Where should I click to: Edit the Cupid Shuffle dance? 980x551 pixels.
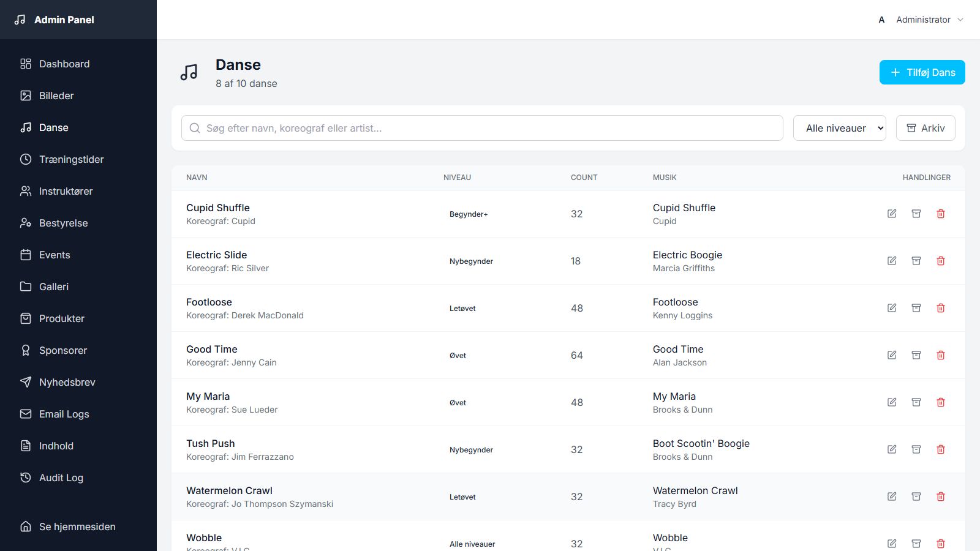pyautogui.click(x=892, y=214)
